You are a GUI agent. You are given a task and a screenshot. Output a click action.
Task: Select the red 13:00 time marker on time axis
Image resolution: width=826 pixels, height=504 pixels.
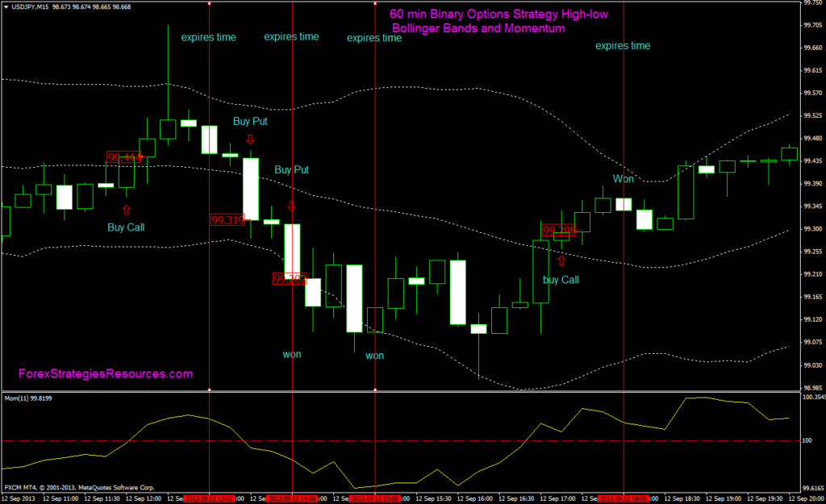click(208, 499)
